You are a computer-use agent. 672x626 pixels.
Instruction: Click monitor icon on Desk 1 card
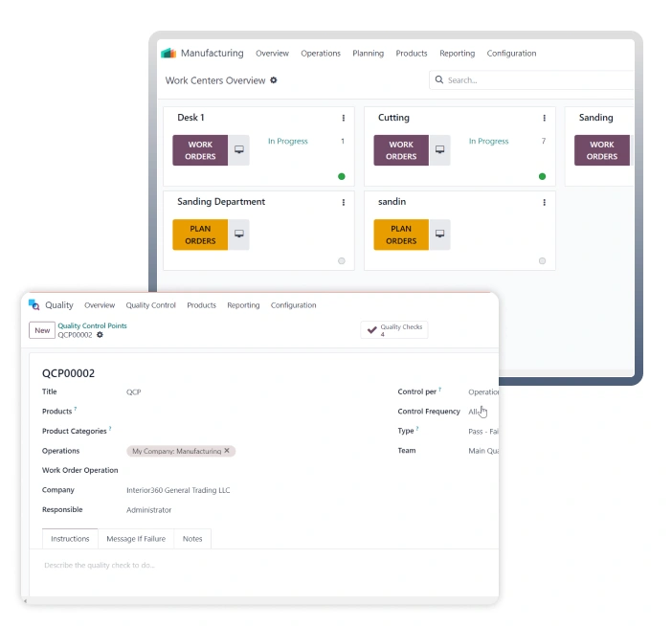[x=239, y=150]
